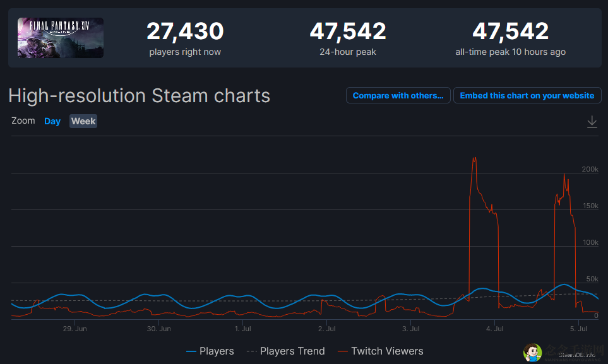This screenshot has height=364, width=608.
Task: Open the Compare with others dialog
Action: click(x=398, y=95)
